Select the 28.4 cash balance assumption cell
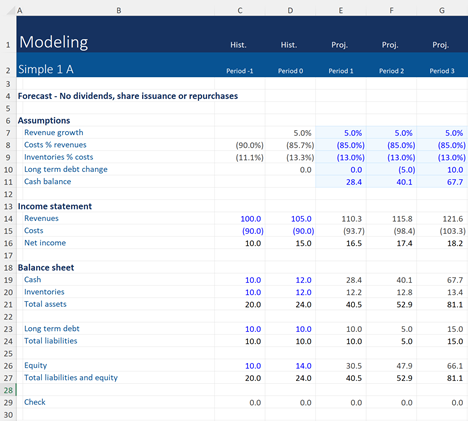Image resolution: width=468 pixels, height=421 pixels. coord(341,182)
